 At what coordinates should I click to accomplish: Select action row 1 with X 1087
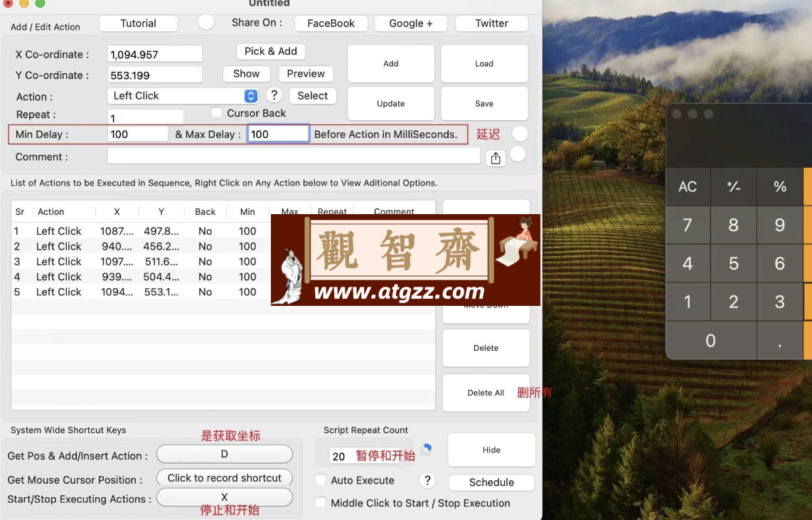tap(223, 231)
